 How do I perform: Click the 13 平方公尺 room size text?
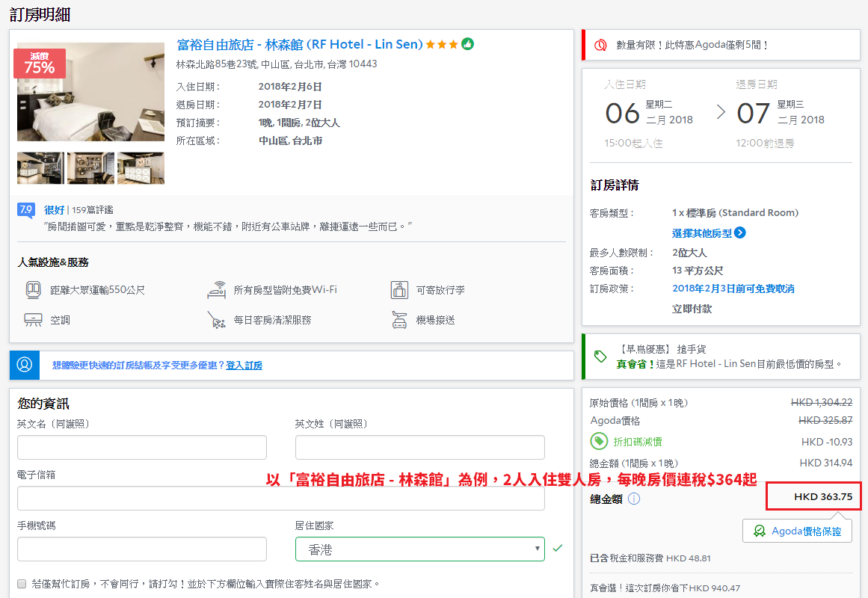pyautogui.click(x=698, y=271)
